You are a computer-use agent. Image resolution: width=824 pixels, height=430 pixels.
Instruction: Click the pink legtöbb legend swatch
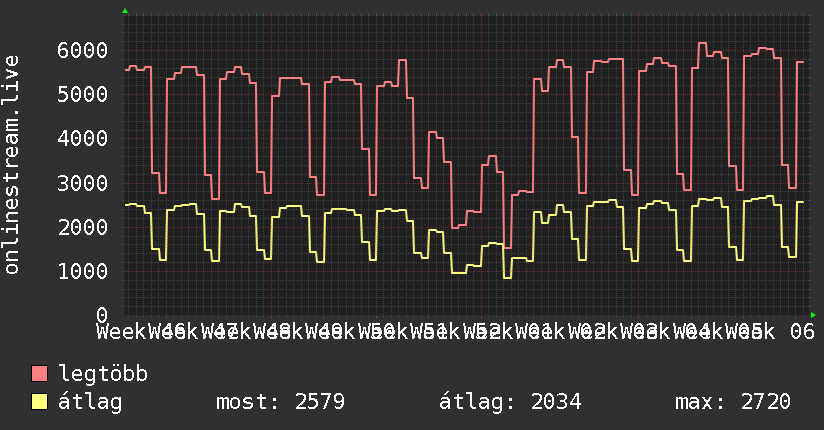click(x=39, y=374)
